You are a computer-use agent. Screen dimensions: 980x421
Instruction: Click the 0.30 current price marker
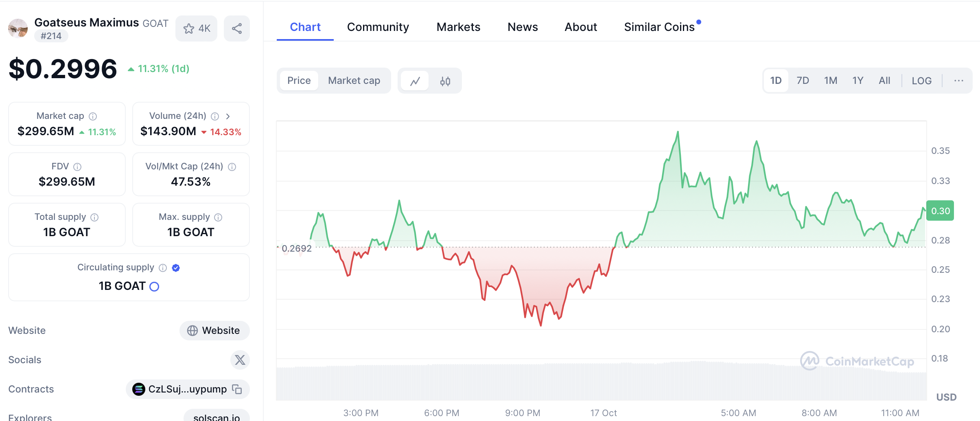point(940,211)
